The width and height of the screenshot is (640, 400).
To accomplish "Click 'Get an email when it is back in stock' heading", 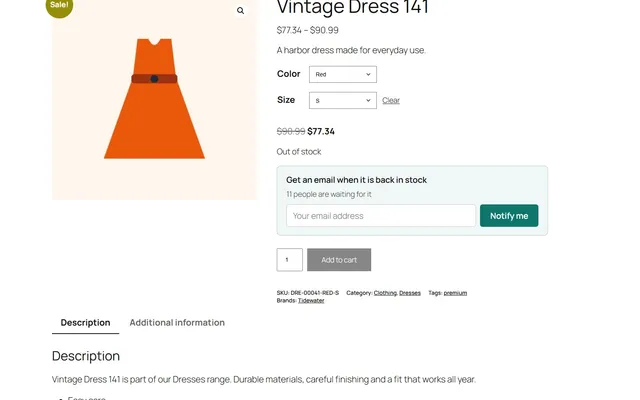I will coord(356,180).
